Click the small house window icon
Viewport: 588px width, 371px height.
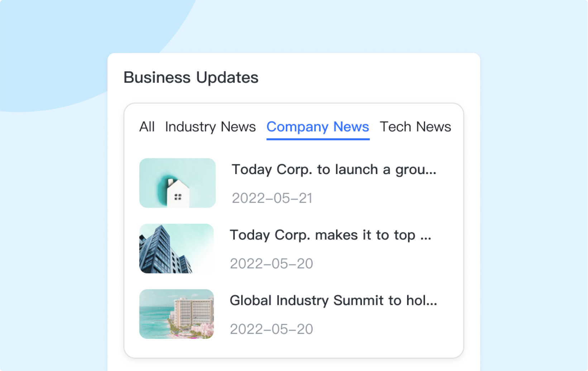point(178,197)
